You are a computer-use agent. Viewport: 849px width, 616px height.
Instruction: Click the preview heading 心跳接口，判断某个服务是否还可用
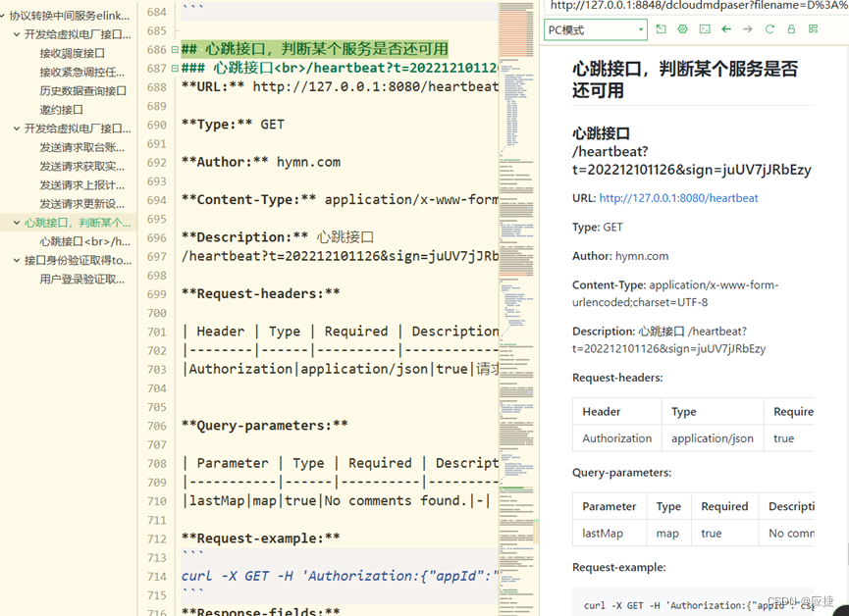point(685,79)
